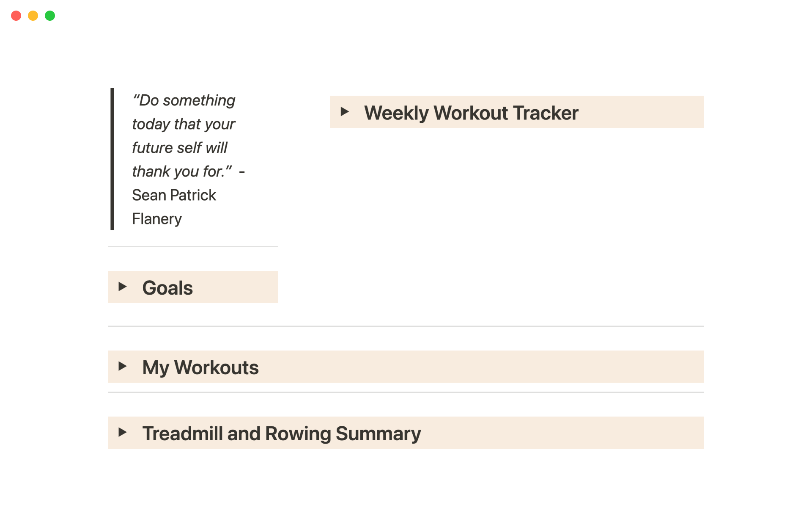812x508 pixels.
Task: Select the Goals heading text
Action: tap(167, 287)
